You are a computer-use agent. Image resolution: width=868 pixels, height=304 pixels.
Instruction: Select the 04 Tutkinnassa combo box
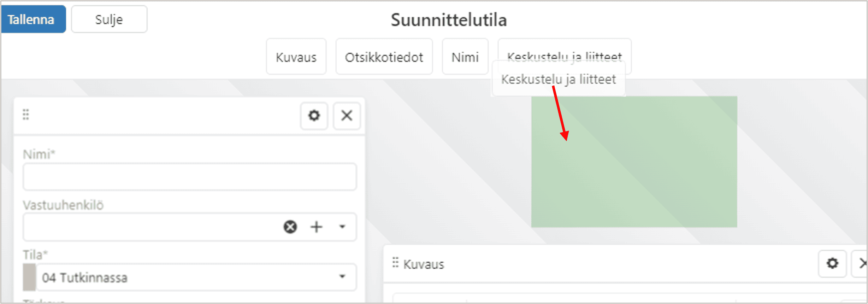[196, 277]
